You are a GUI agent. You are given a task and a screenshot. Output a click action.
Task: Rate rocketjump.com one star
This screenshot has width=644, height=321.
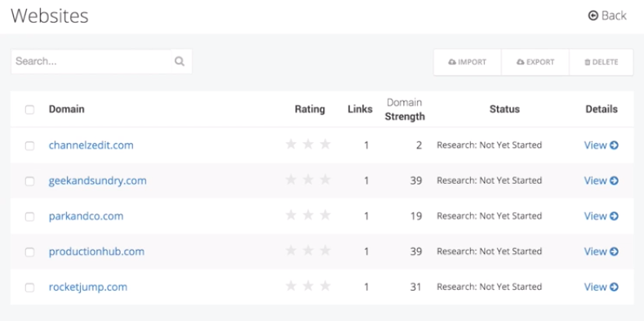point(291,286)
